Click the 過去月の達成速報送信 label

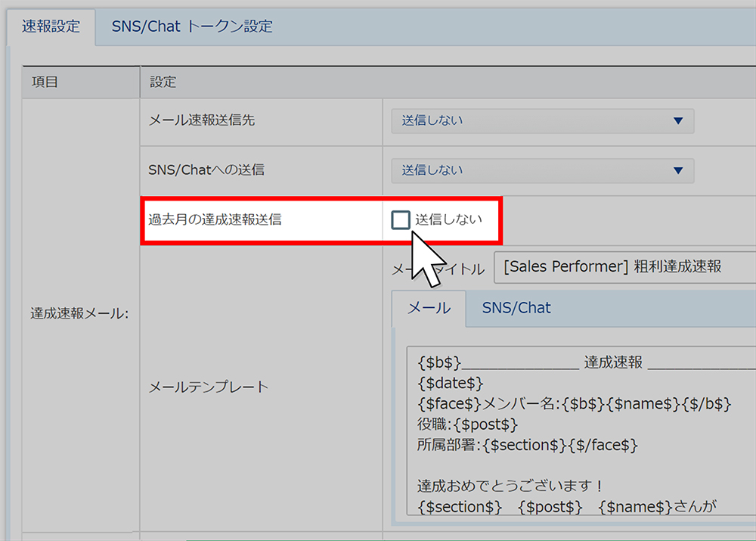coord(215,220)
